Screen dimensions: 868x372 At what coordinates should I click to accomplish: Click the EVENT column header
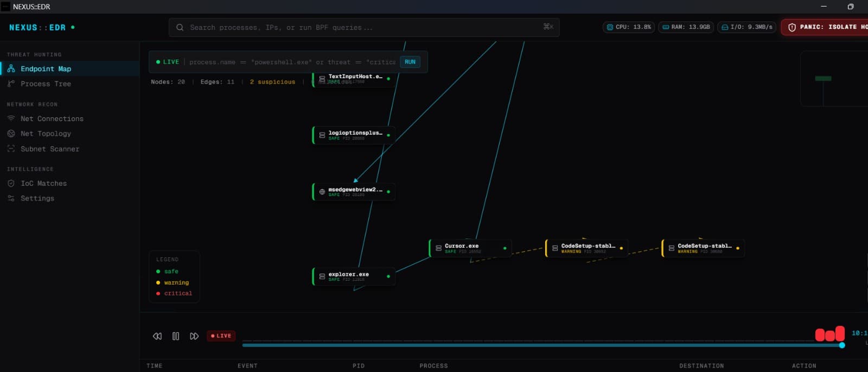click(247, 366)
